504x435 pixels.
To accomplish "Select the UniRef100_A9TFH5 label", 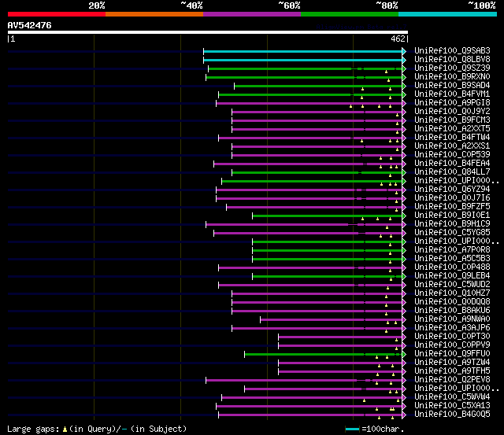I will (452, 371).
